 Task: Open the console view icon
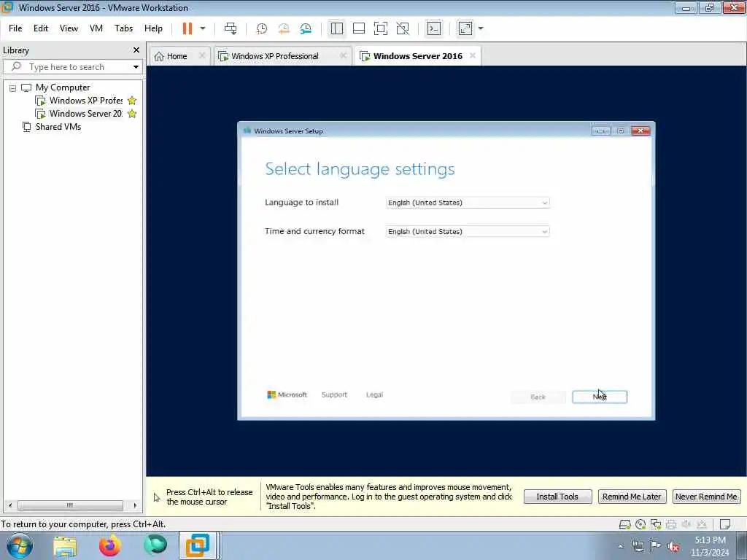tap(434, 28)
